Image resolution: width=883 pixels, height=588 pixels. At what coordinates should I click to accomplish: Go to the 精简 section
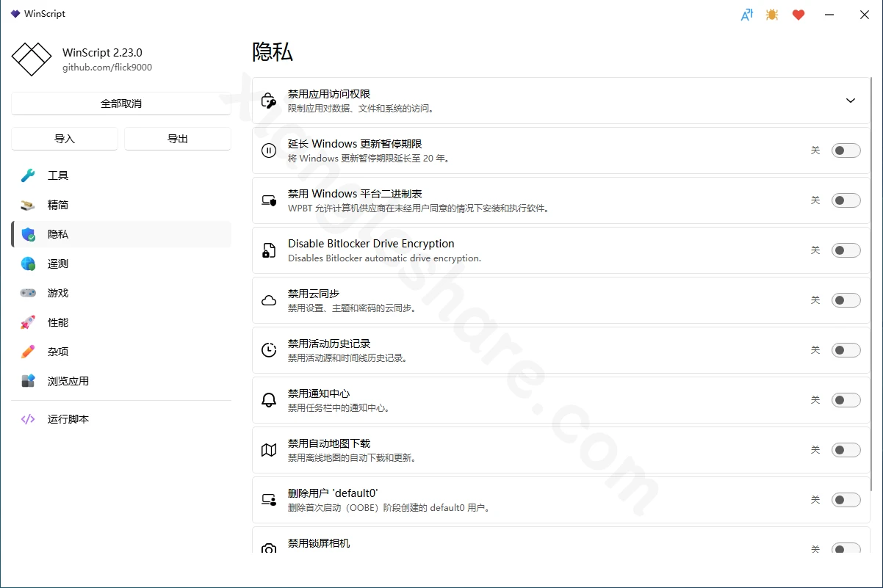pyautogui.click(x=121, y=205)
